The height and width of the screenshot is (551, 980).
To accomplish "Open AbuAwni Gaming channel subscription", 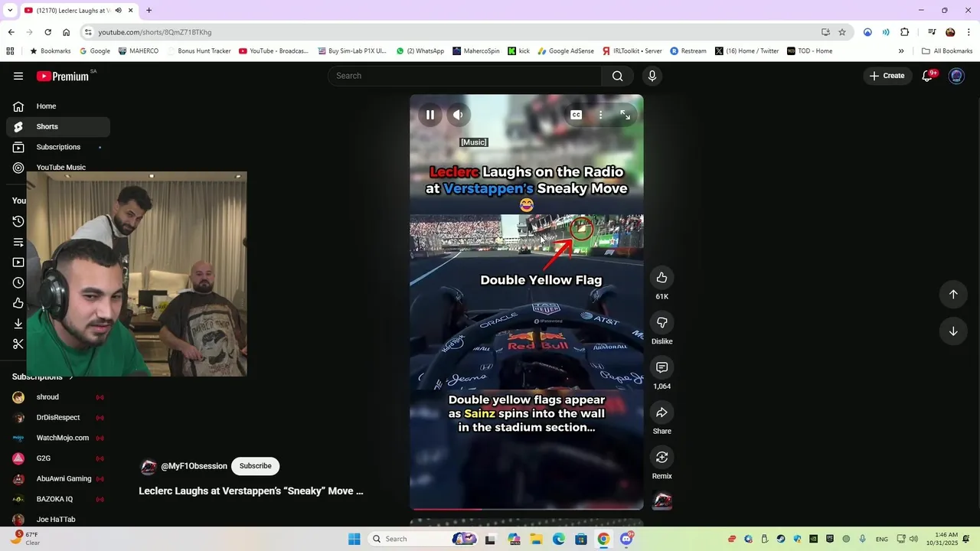I will pos(58,478).
